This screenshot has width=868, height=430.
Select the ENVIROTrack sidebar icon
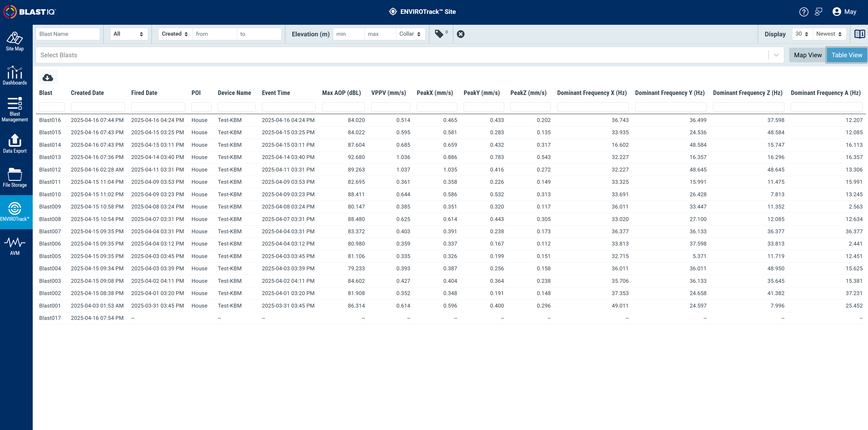[15, 212]
